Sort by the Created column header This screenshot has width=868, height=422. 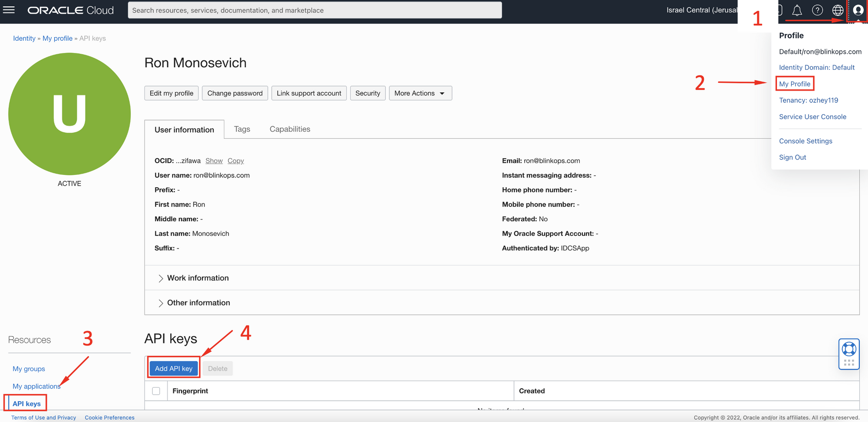click(x=532, y=391)
